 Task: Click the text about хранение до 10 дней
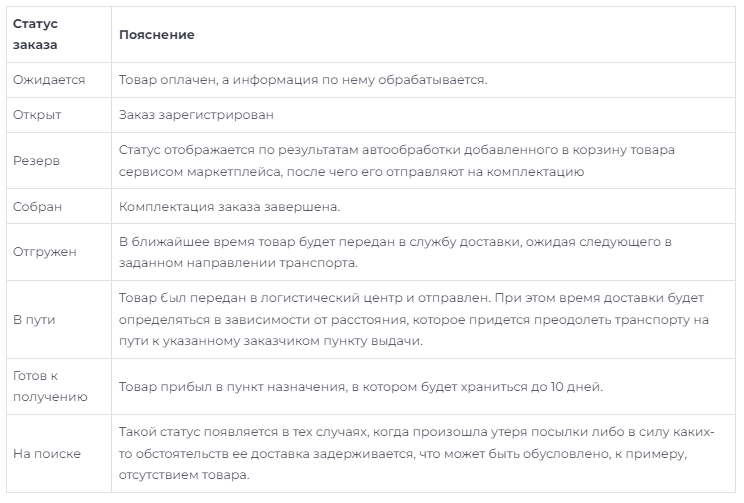click(x=361, y=387)
